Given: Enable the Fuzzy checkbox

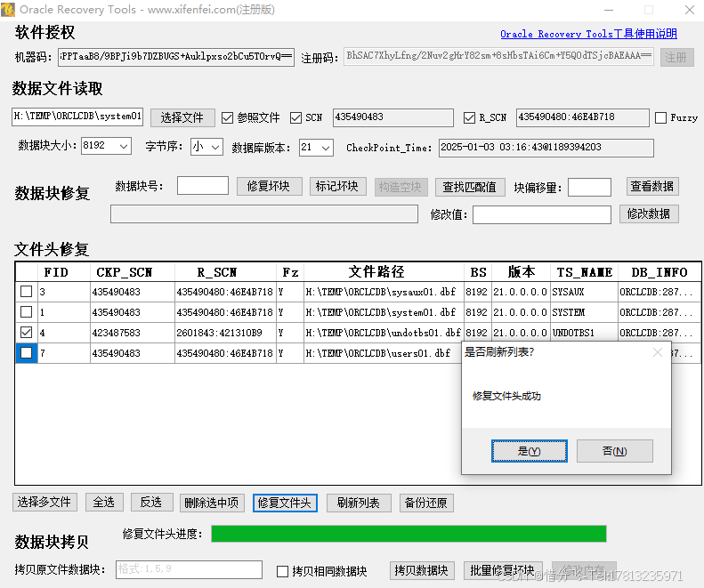Looking at the screenshot, I should pos(660,118).
